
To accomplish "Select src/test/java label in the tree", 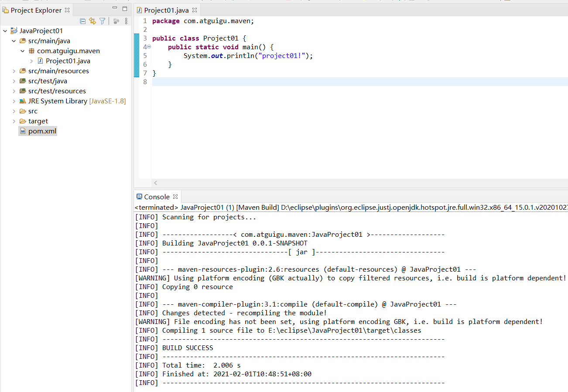I will pyautogui.click(x=48, y=81).
